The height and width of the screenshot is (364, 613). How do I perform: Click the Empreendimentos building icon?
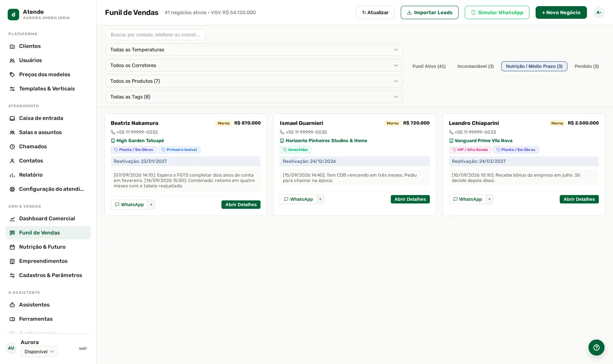point(12,261)
